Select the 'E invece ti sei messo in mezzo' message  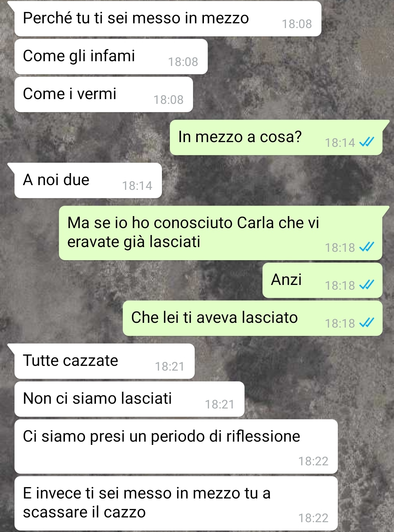[x=176, y=503]
